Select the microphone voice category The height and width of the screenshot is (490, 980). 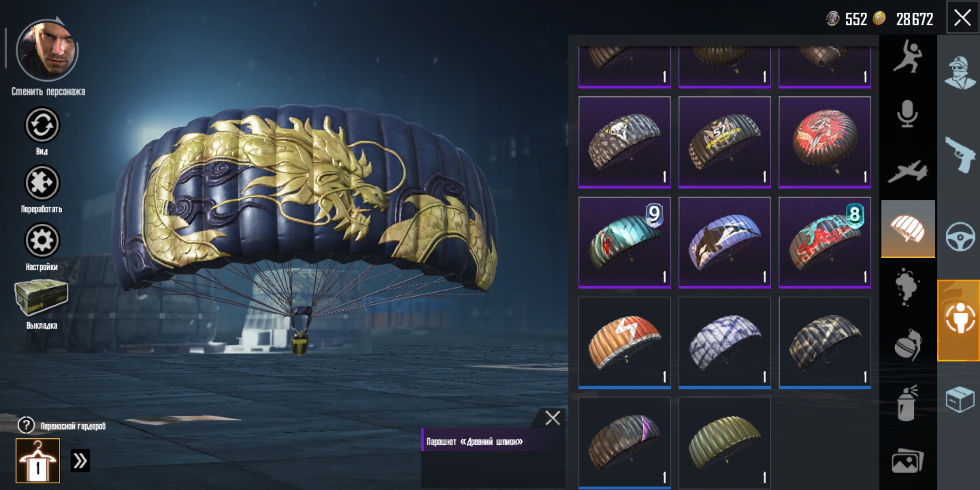(x=907, y=113)
